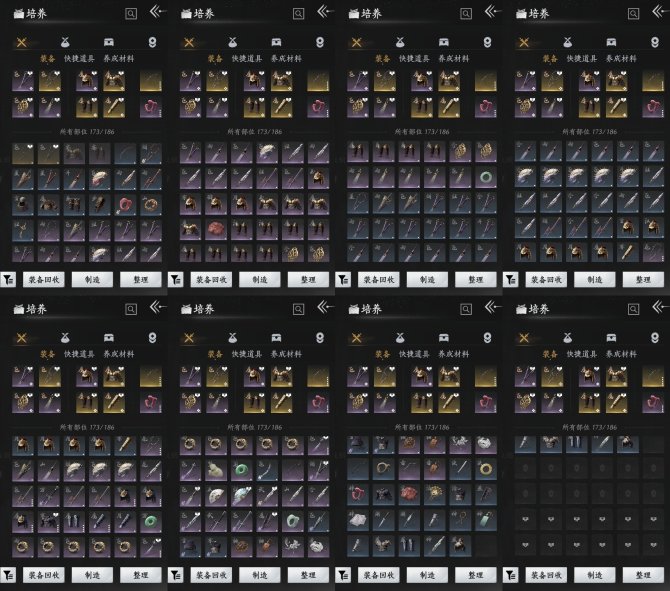The width and height of the screenshot is (670, 591).
Task: Switch to 快捷道具 tab in the empty-slots panel
Action: click(582, 354)
